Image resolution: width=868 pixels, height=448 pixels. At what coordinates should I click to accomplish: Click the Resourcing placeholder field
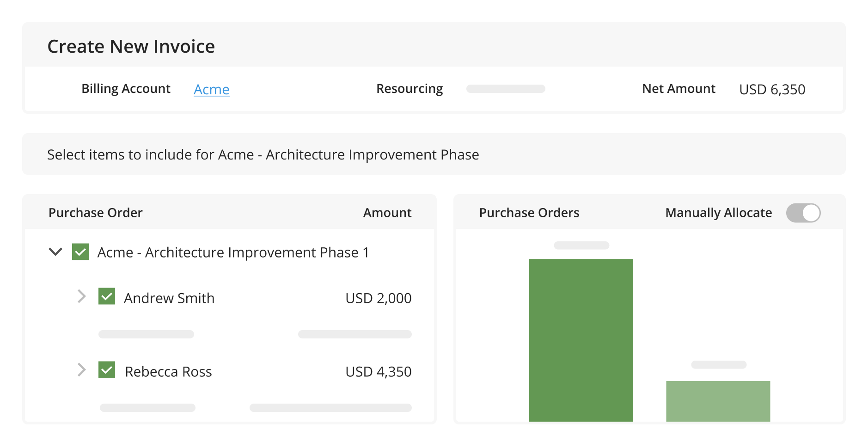pos(506,89)
